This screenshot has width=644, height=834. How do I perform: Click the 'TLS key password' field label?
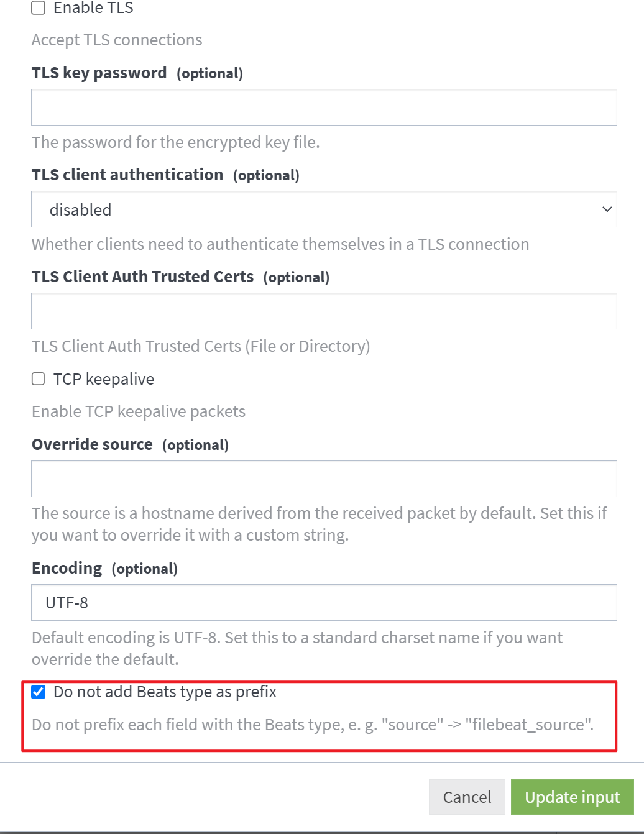point(99,73)
